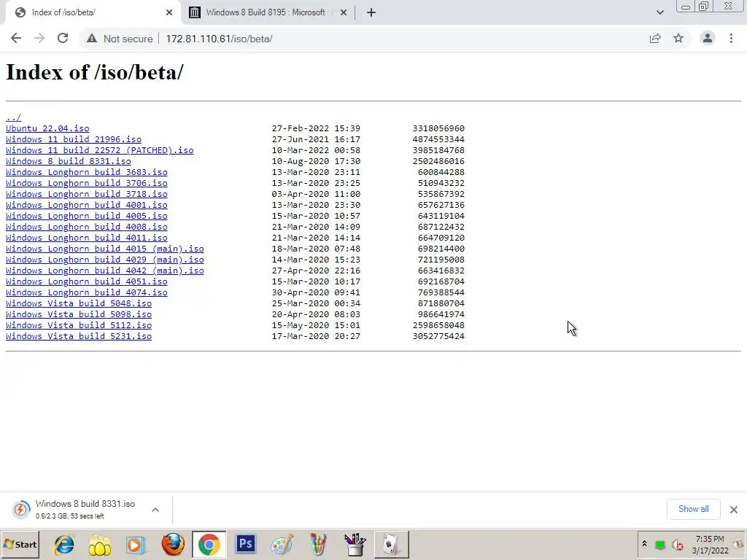This screenshot has width=747, height=560.
Task: Download Windows Longhorn build 4029 (main).iso
Action: (x=105, y=260)
